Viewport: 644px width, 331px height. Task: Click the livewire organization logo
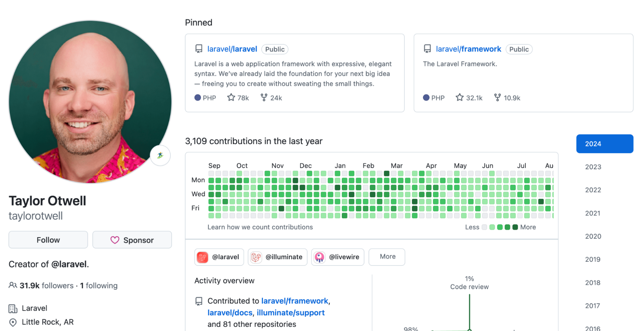pos(319,257)
